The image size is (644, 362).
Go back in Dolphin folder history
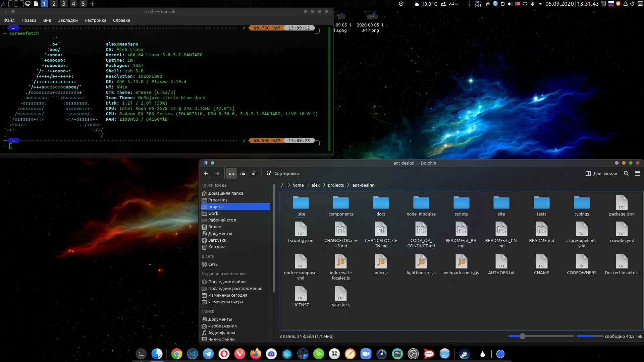click(x=206, y=173)
